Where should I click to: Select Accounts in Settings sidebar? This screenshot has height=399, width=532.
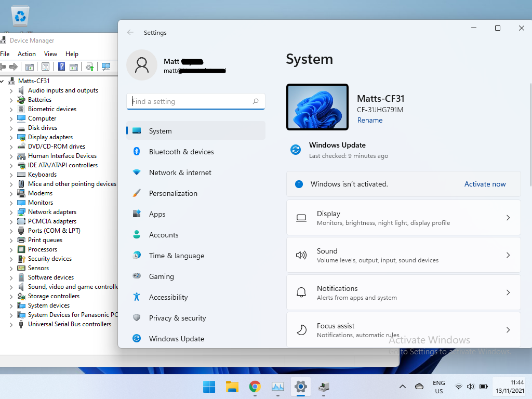(196, 235)
